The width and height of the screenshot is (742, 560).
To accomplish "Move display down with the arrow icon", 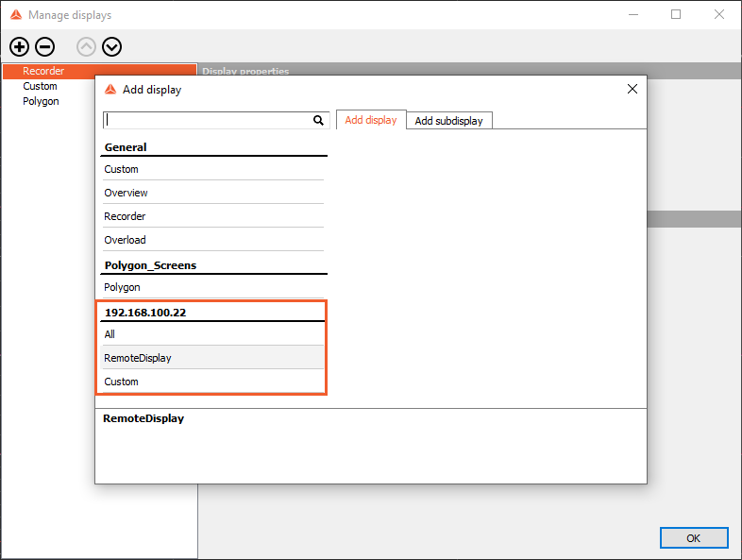I will (x=112, y=47).
